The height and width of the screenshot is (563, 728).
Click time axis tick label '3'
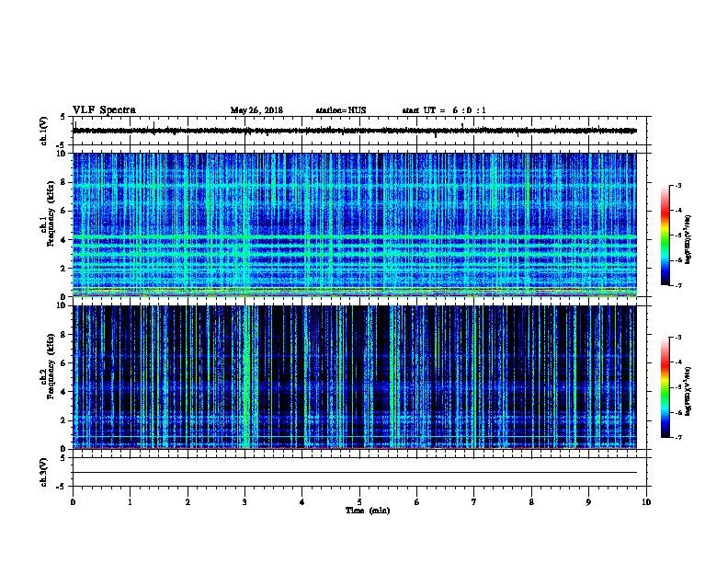pos(245,502)
